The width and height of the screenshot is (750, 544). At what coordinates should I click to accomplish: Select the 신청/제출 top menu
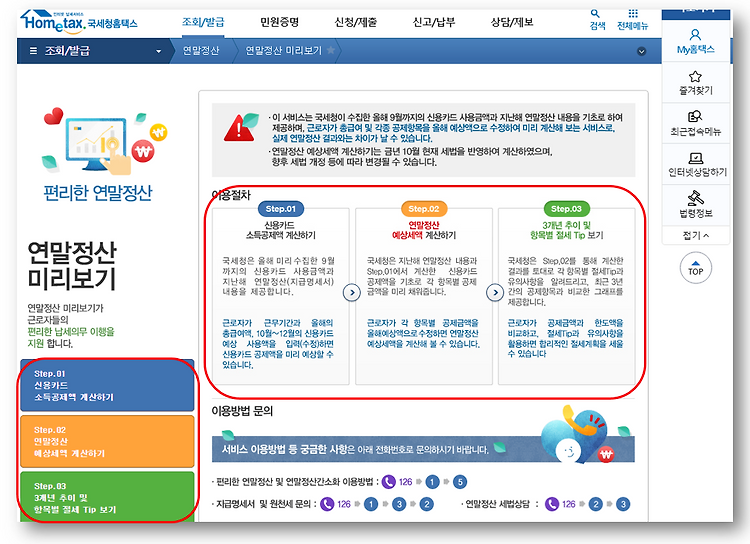coord(356,22)
